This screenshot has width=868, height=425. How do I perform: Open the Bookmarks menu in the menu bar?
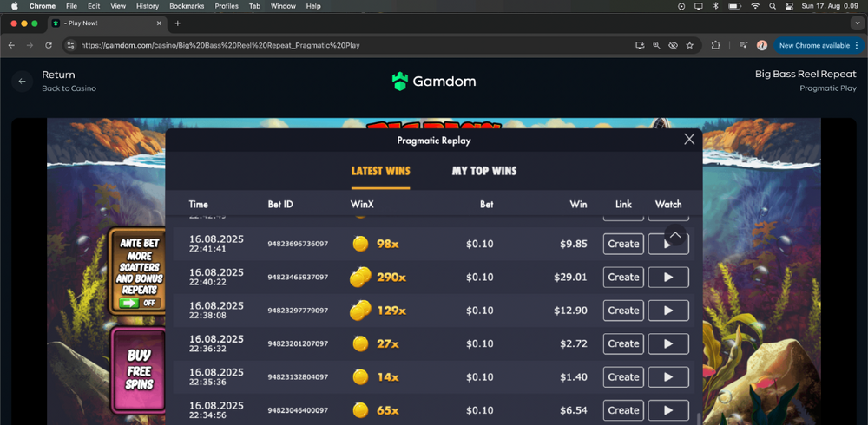pyautogui.click(x=187, y=6)
